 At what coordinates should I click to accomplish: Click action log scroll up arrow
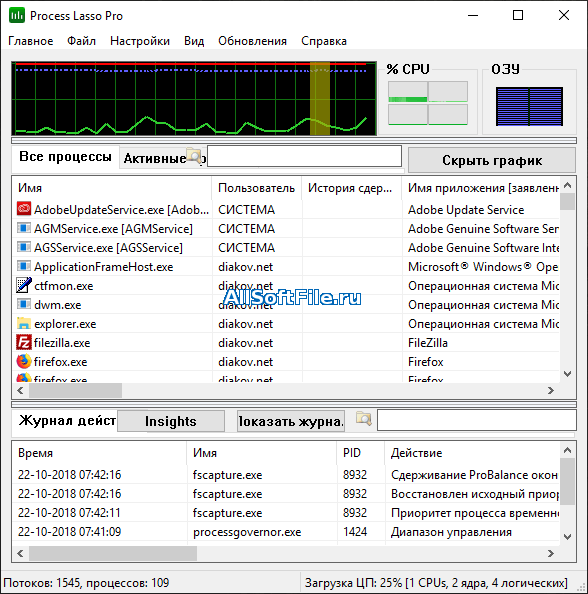(567, 450)
